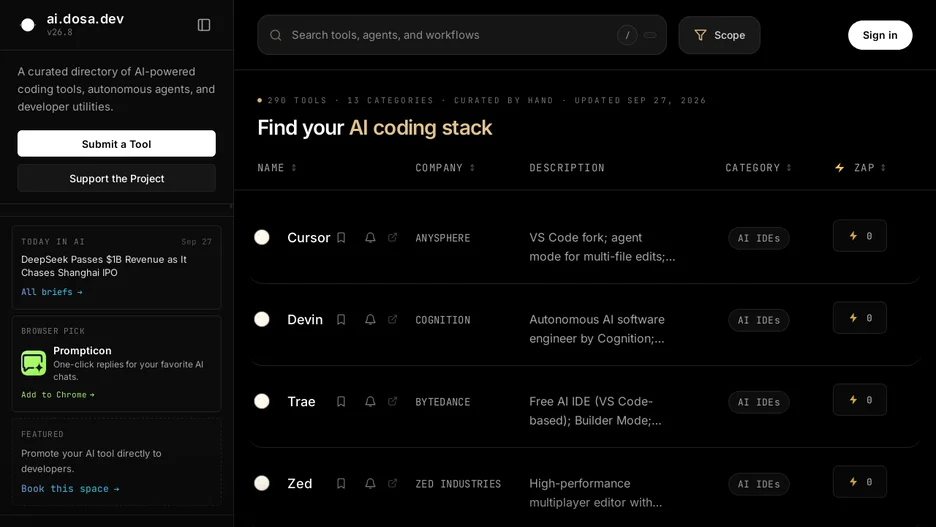Screen dimensions: 936x527
Task: Bookmark the Zed tool
Action: pos(341,483)
